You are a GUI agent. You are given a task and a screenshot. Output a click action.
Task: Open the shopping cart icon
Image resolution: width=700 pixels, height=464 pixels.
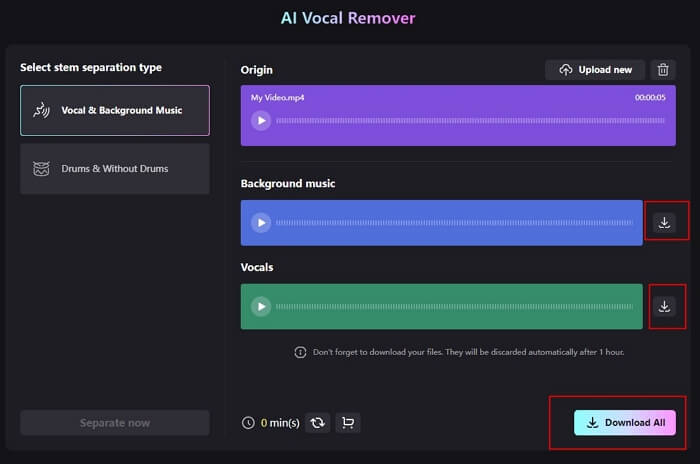347,423
